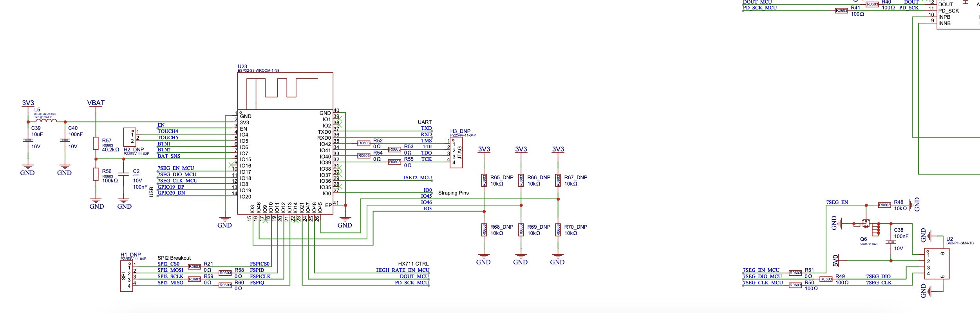The width and height of the screenshot is (980, 313).
Task: Select the RXD net label
Action: click(426, 135)
